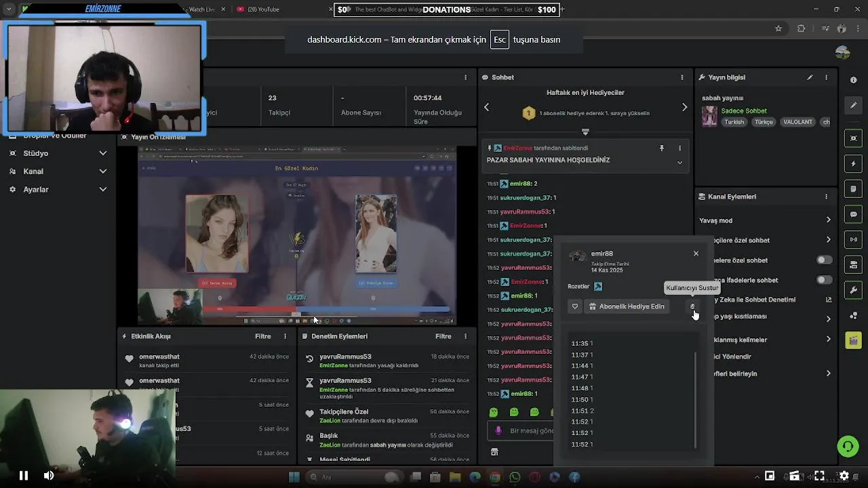Click the Sadece Sohbet category link
868x488 pixels.
[x=744, y=111]
